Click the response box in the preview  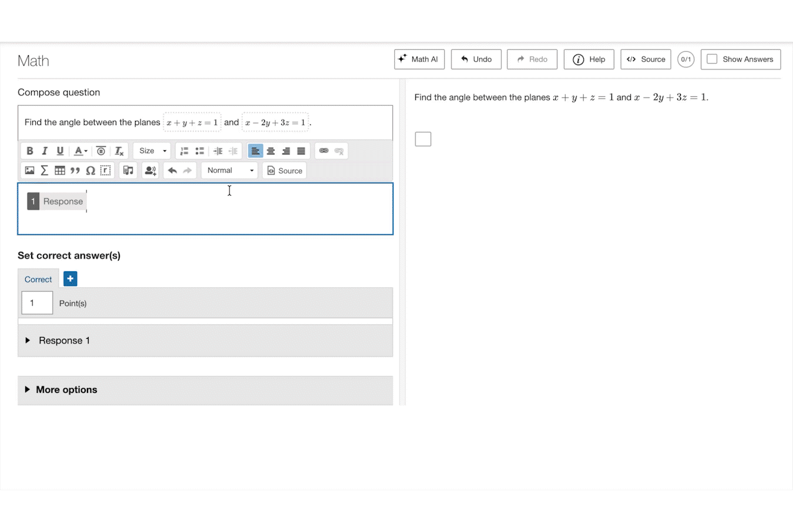(423, 139)
